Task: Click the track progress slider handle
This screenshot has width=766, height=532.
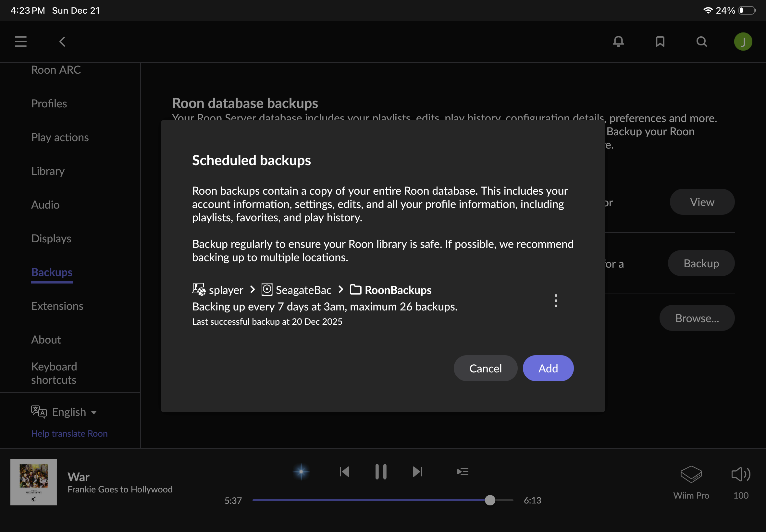Action: [490, 500]
